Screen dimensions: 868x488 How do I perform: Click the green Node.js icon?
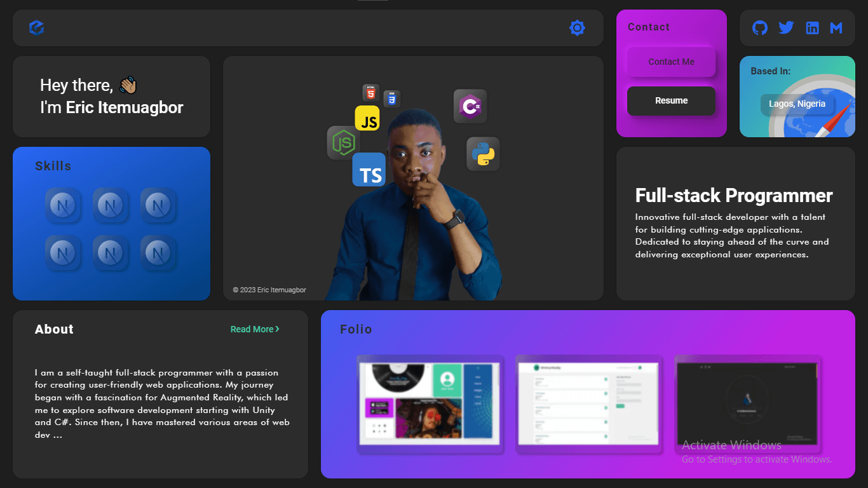coord(343,142)
